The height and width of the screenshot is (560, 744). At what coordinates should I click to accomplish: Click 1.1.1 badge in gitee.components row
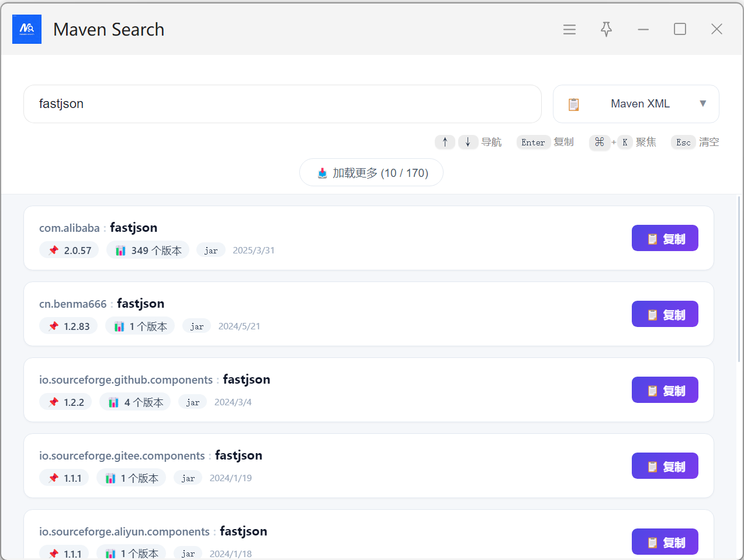pyautogui.click(x=64, y=478)
